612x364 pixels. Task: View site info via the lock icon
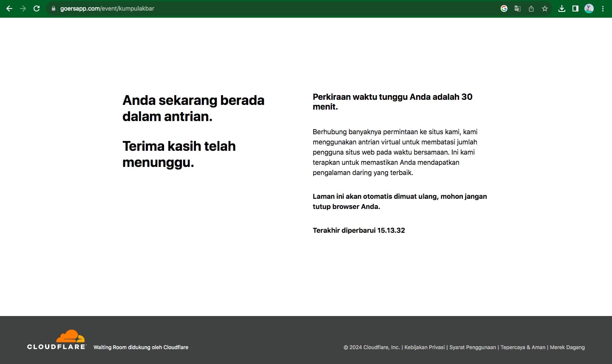pos(54,8)
